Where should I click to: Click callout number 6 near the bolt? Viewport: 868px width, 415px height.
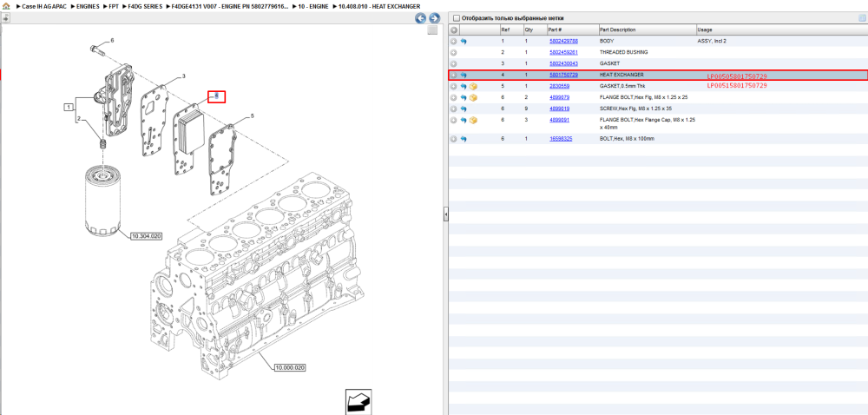[112, 41]
